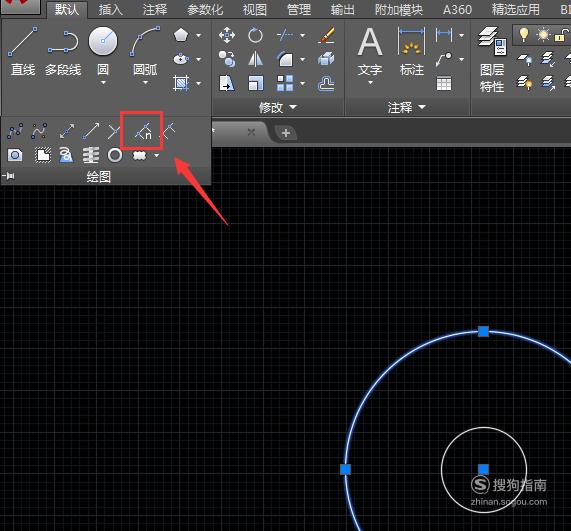
Task: Switch to the 视图 ribbon tab
Action: (x=255, y=10)
